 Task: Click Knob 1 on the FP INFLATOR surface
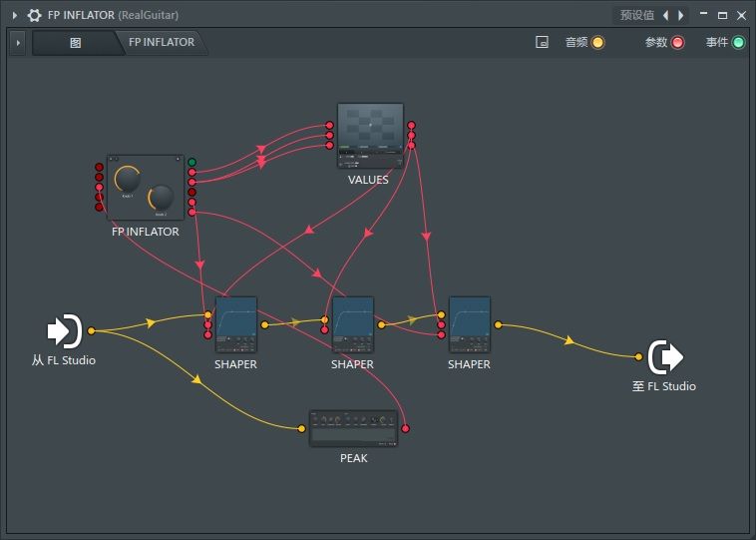[x=128, y=179]
